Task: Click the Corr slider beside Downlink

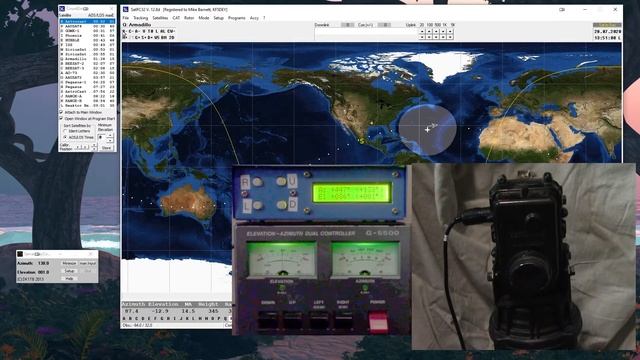Action: (384, 25)
